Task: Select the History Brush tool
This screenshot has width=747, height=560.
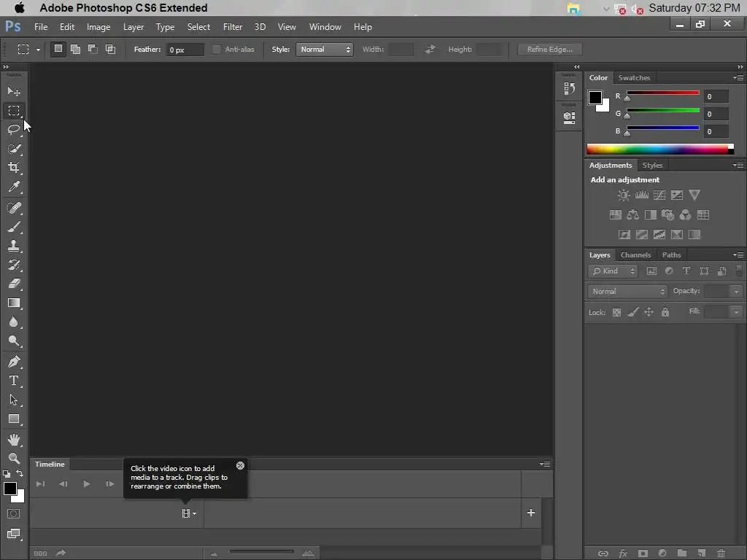Action: tap(14, 265)
